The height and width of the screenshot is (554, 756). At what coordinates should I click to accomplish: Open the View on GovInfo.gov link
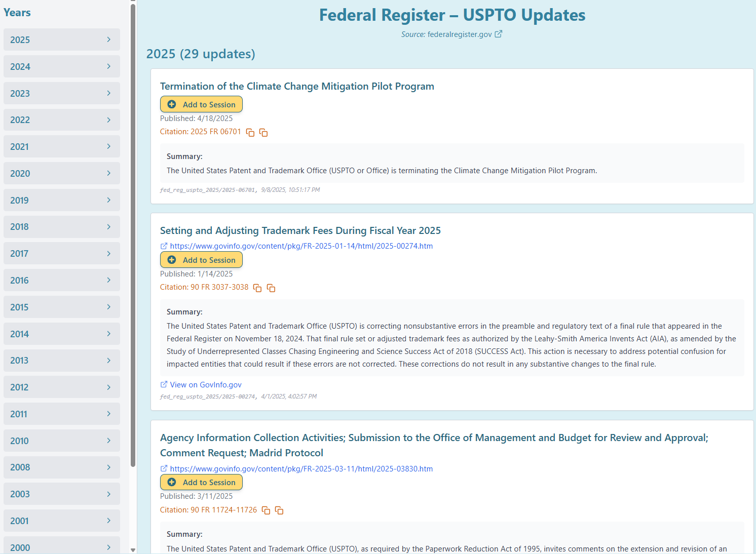tap(205, 384)
